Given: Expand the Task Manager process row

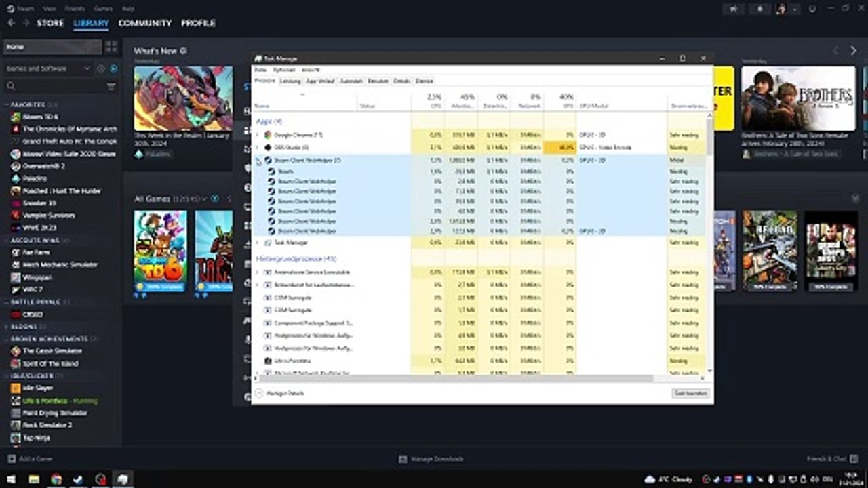Looking at the screenshot, I should tap(257, 242).
